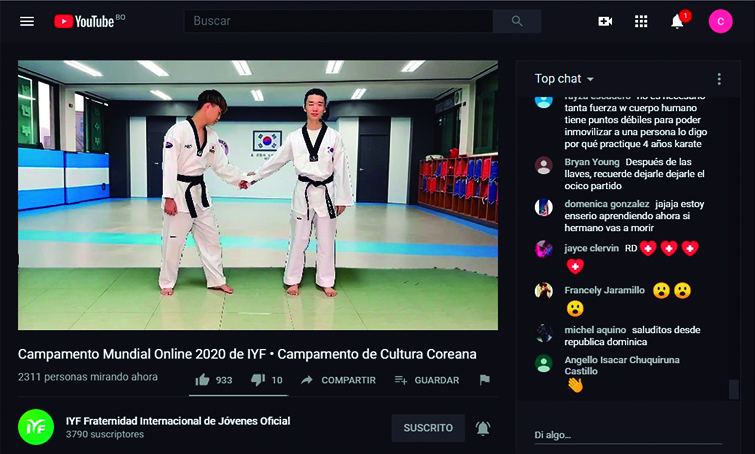Click COMPARTIR to share the video
Image resolution: width=755 pixels, height=454 pixels.
pyautogui.click(x=338, y=380)
